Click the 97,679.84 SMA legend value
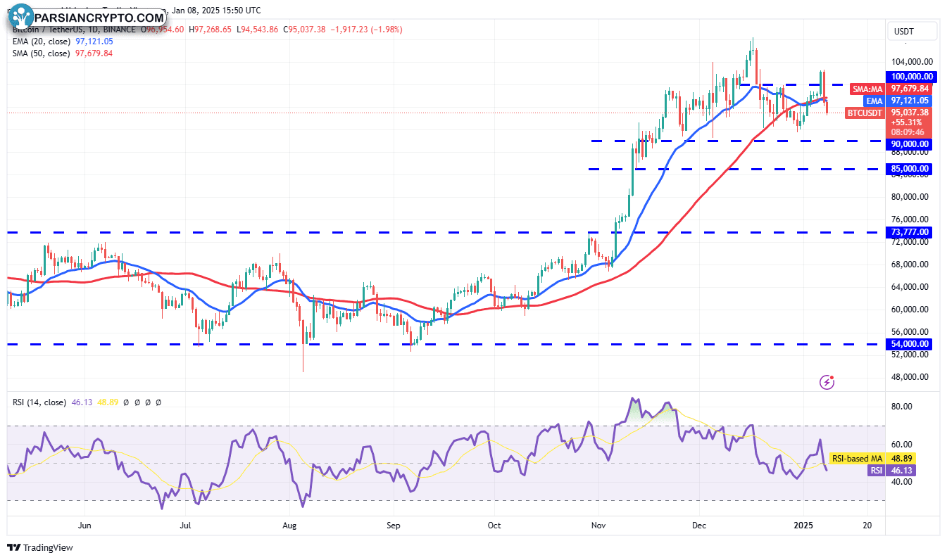Viewport: 947px width, 560px height. [x=93, y=53]
